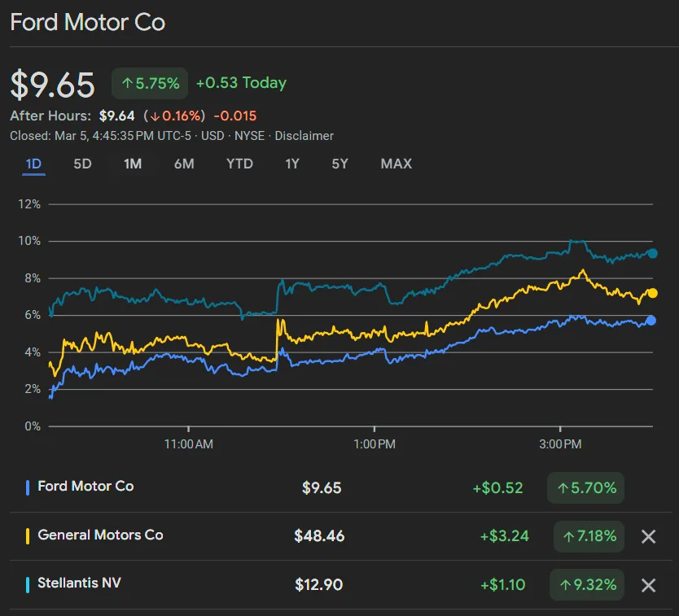Click the teal Stellantis line endpoint dot

[652, 253]
